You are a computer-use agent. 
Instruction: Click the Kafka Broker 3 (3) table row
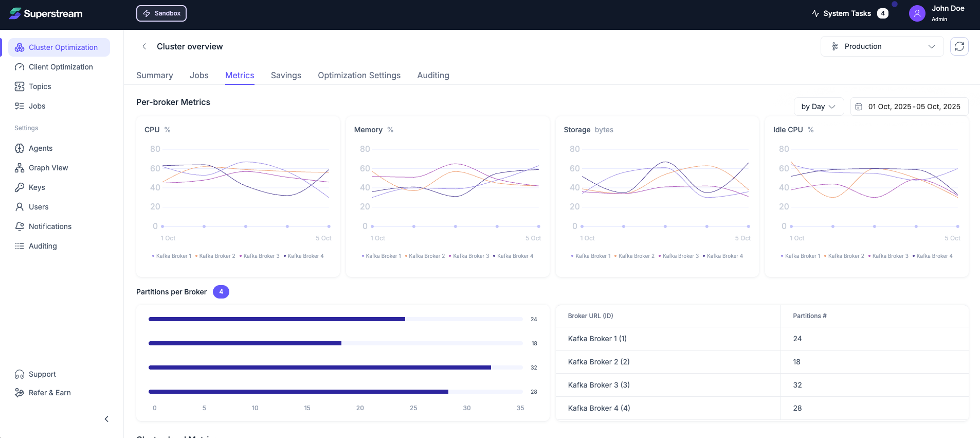click(762, 385)
